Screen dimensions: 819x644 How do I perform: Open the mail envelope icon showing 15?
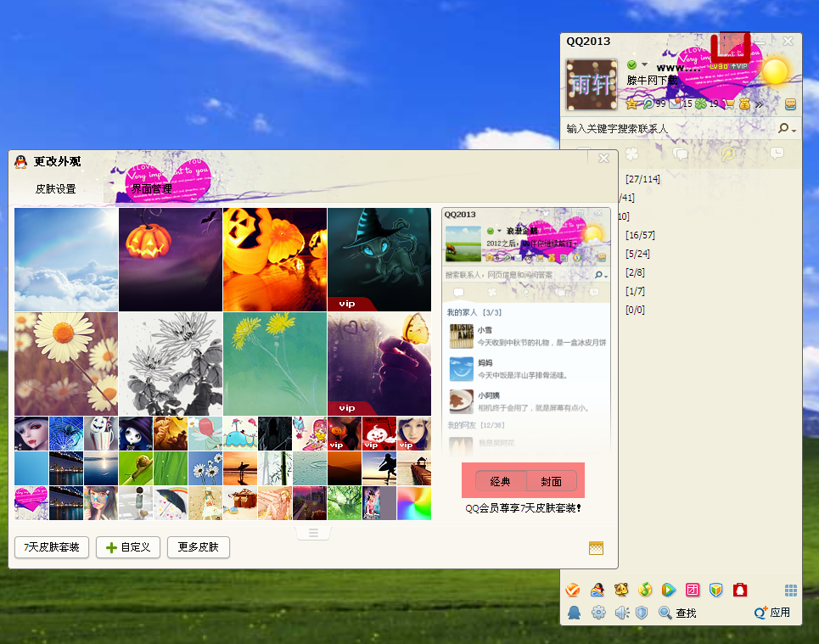(676, 104)
